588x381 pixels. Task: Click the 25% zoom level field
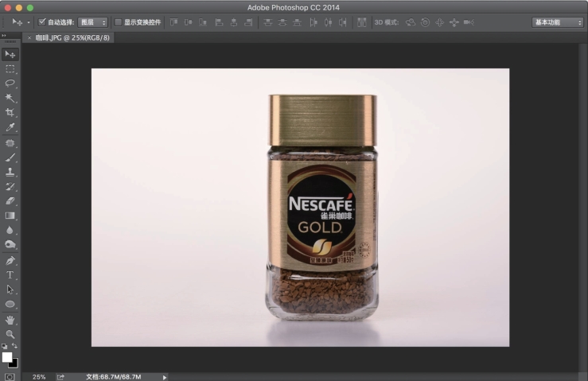pyautogui.click(x=39, y=377)
